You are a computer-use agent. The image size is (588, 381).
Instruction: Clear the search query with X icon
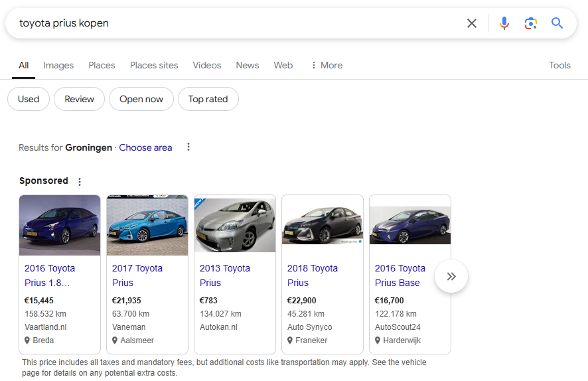pyautogui.click(x=471, y=23)
